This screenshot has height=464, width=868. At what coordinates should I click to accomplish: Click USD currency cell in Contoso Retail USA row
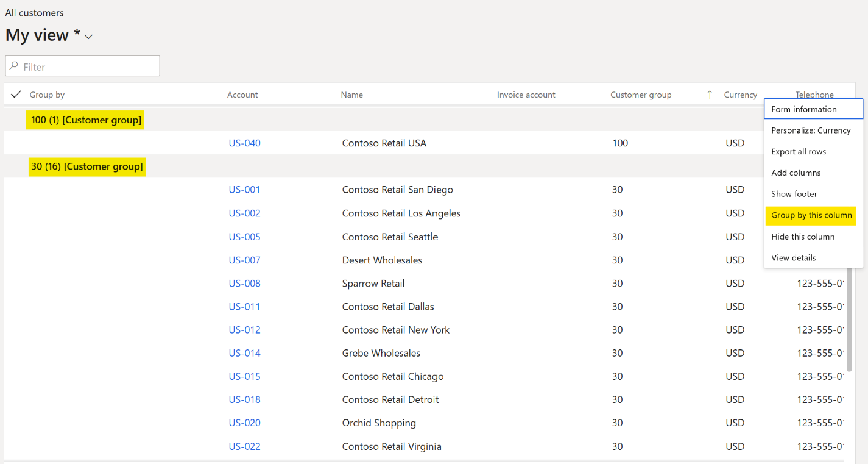(735, 143)
